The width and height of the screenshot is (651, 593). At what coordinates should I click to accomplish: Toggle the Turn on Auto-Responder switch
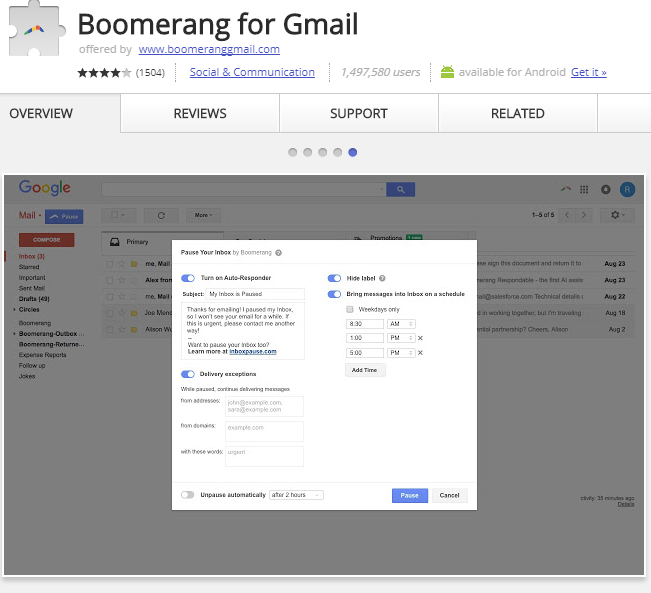pyautogui.click(x=188, y=278)
